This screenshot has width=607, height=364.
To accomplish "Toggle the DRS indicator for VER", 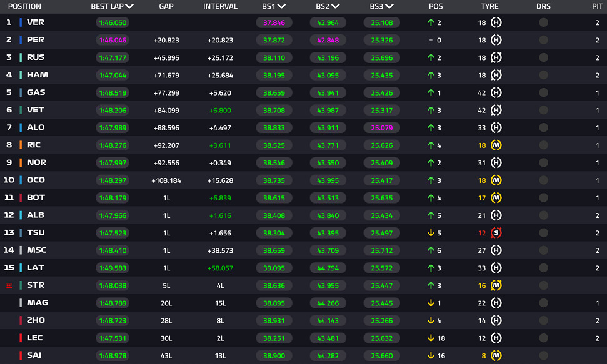I will pos(543,22).
